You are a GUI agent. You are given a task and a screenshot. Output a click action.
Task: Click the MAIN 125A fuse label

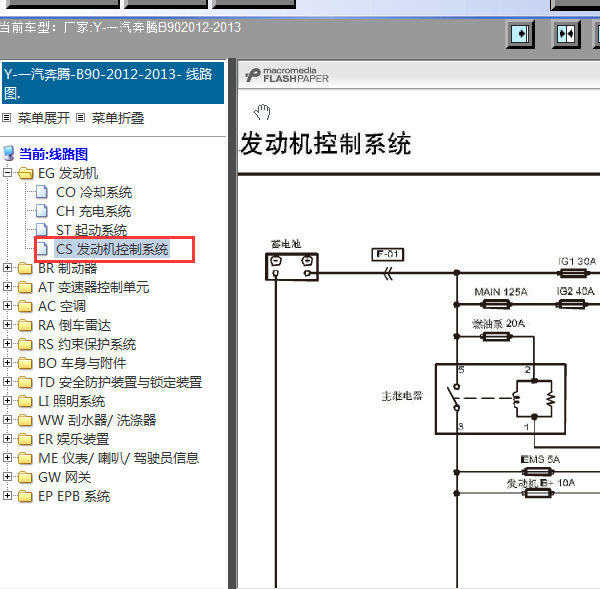point(501,292)
